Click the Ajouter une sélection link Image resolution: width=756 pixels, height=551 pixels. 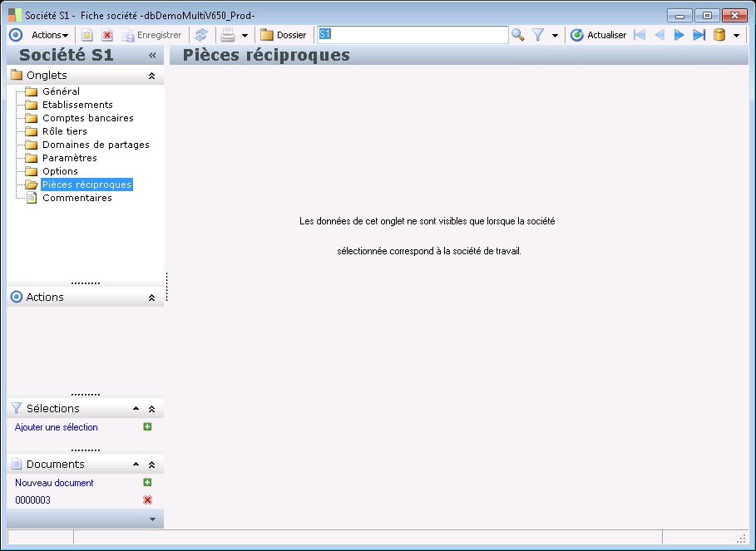coord(57,427)
